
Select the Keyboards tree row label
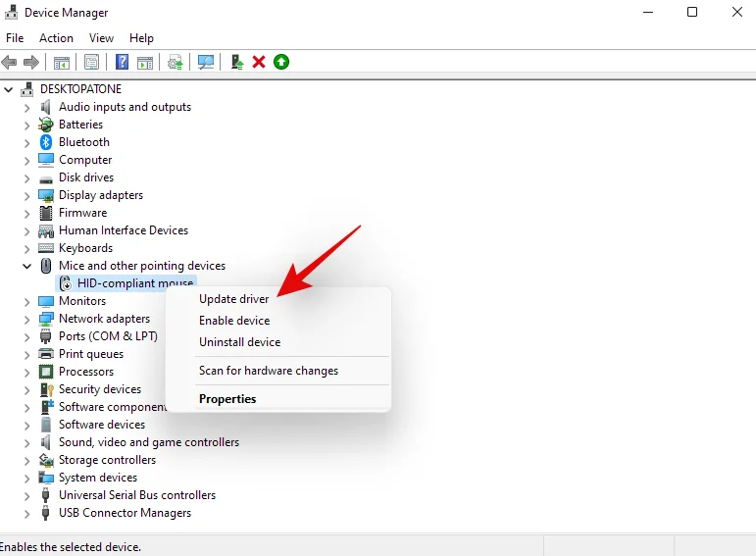click(85, 248)
